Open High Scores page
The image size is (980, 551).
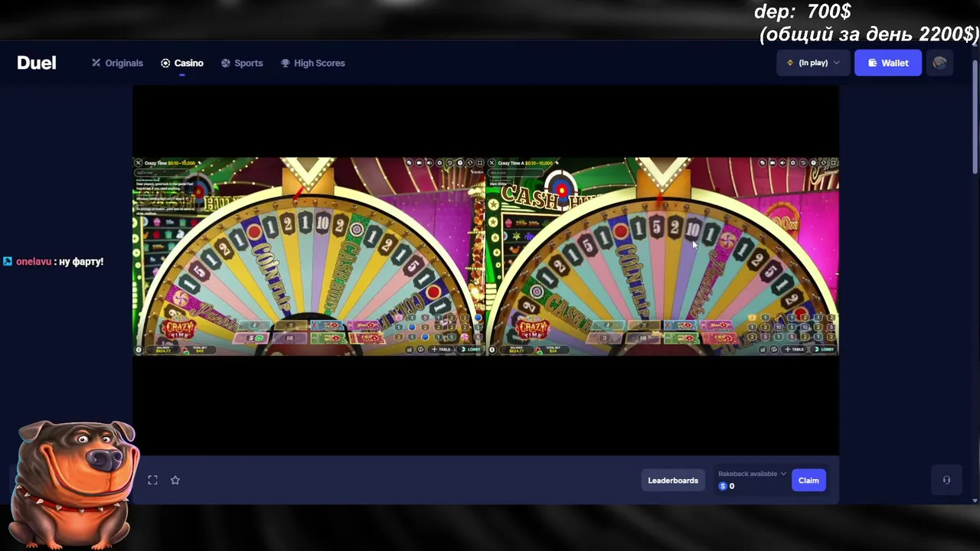312,63
